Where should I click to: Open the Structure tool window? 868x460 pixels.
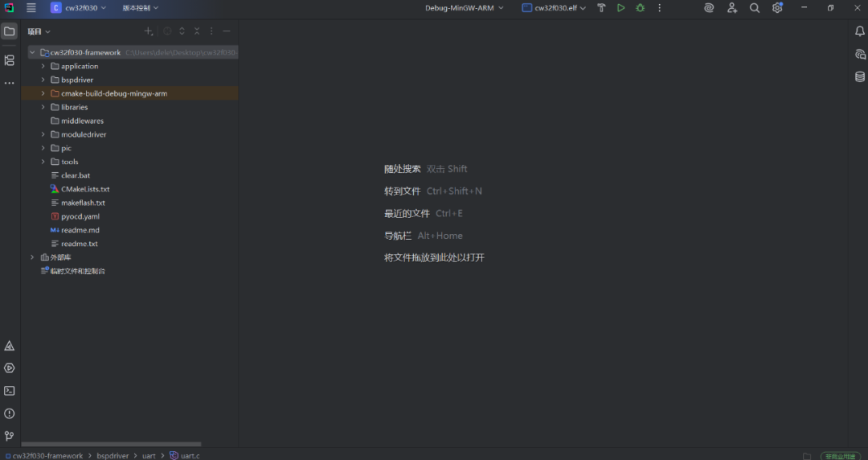pos(9,60)
